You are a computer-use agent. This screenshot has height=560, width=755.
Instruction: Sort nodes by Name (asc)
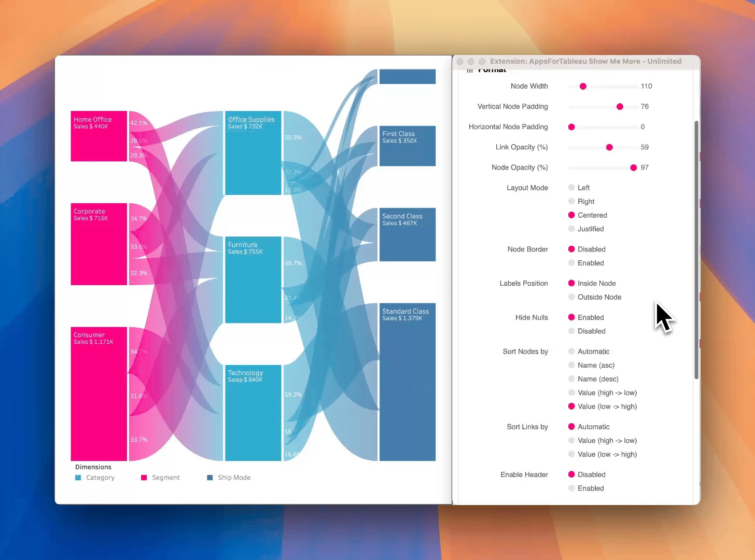click(x=571, y=365)
